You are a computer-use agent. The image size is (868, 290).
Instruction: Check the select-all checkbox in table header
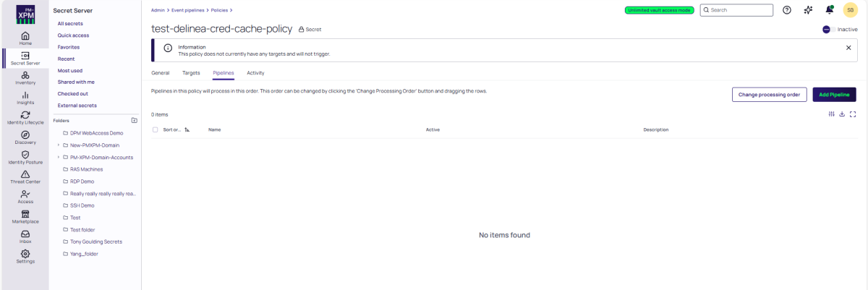pos(155,129)
